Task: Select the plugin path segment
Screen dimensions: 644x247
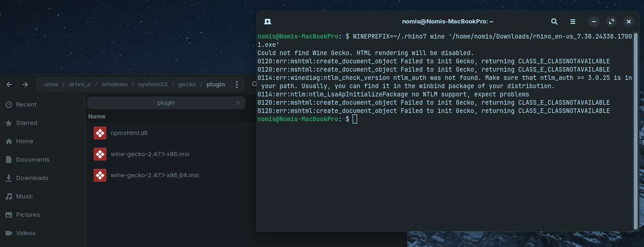Action: (x=216, y=84)
